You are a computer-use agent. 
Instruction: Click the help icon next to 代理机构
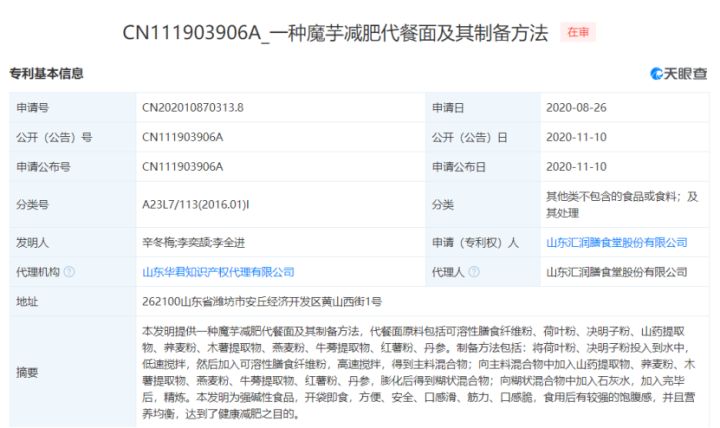point(69,271)
